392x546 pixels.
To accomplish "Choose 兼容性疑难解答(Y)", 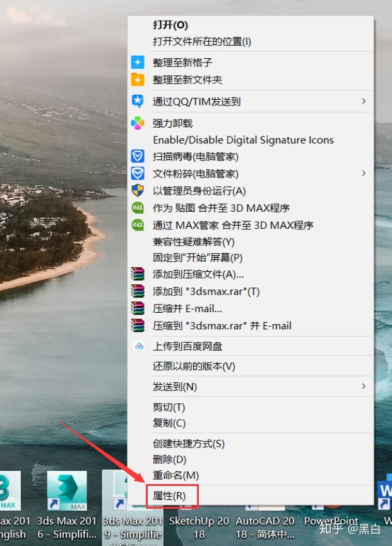I will pyautogui.click(x=193, y=241).
